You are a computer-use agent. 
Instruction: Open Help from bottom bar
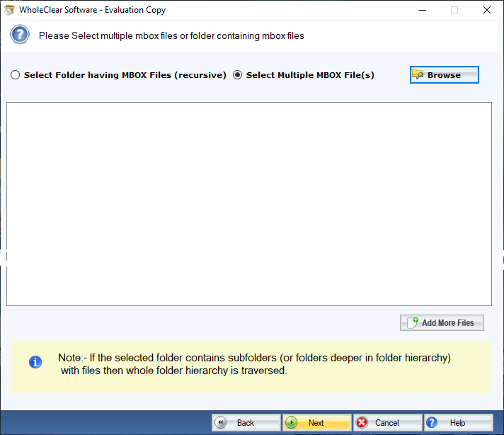(459, 422)
